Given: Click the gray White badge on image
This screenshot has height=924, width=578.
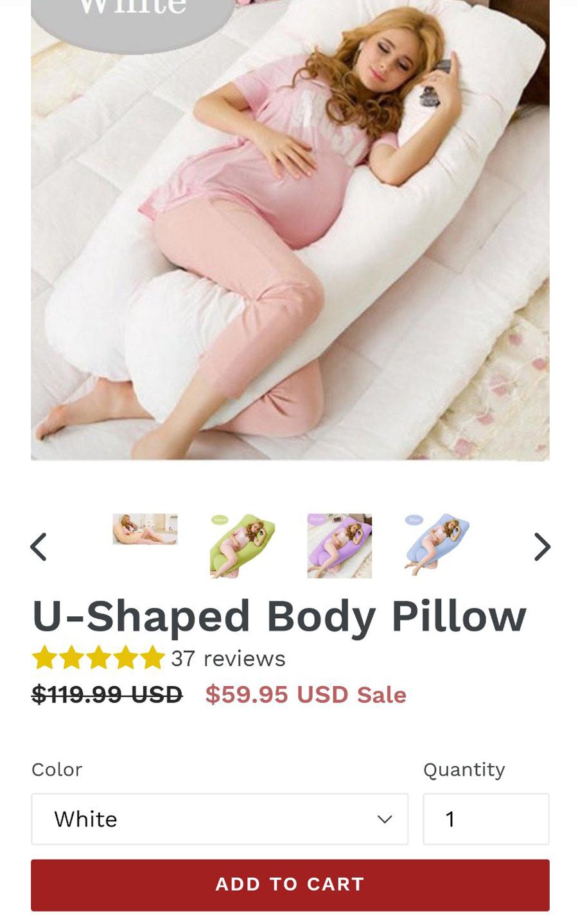Looking at the screenshot, I should point(133,19).
